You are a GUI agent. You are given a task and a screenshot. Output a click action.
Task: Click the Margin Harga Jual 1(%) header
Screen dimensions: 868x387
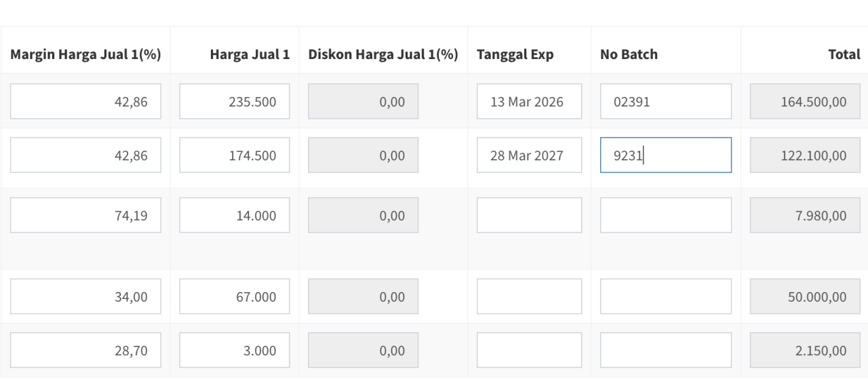pyautogui.click(x=85, y=54)
